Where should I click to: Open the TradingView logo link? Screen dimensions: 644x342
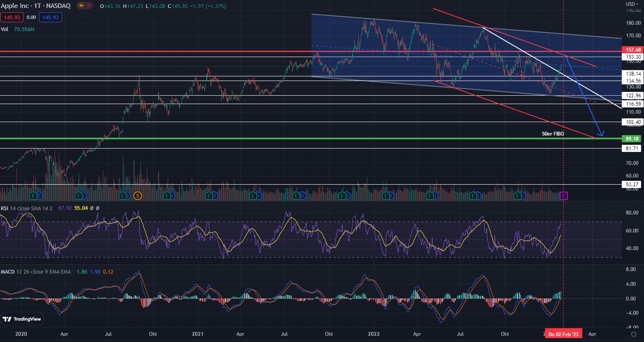[x=22, y=319]
